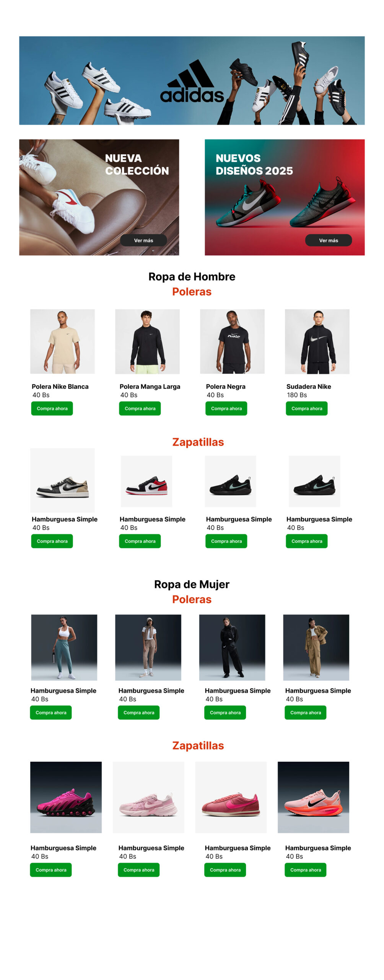Click the Ropa de Mujer section heading
This screenshot has width=384, height=980.
[x=192, y=584]
